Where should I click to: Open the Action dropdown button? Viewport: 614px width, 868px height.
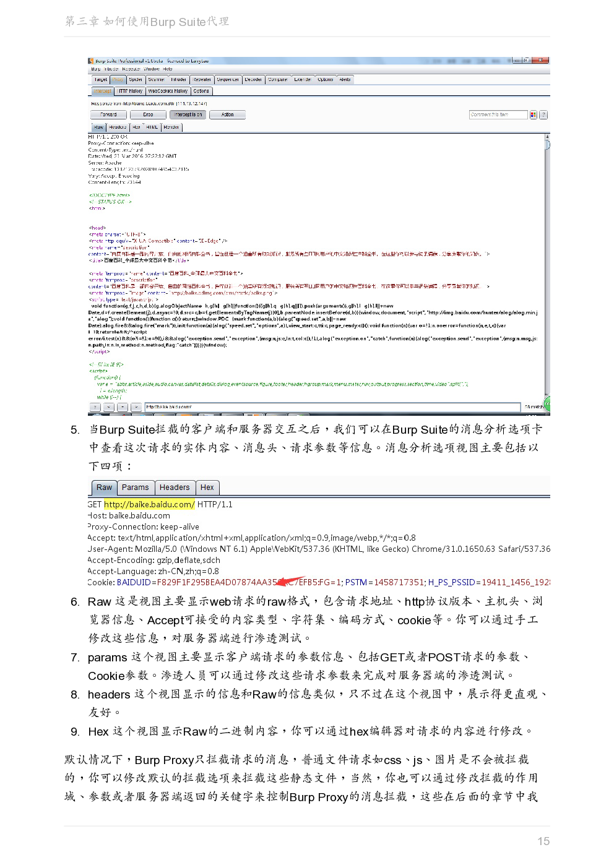[x=228, y=114]
